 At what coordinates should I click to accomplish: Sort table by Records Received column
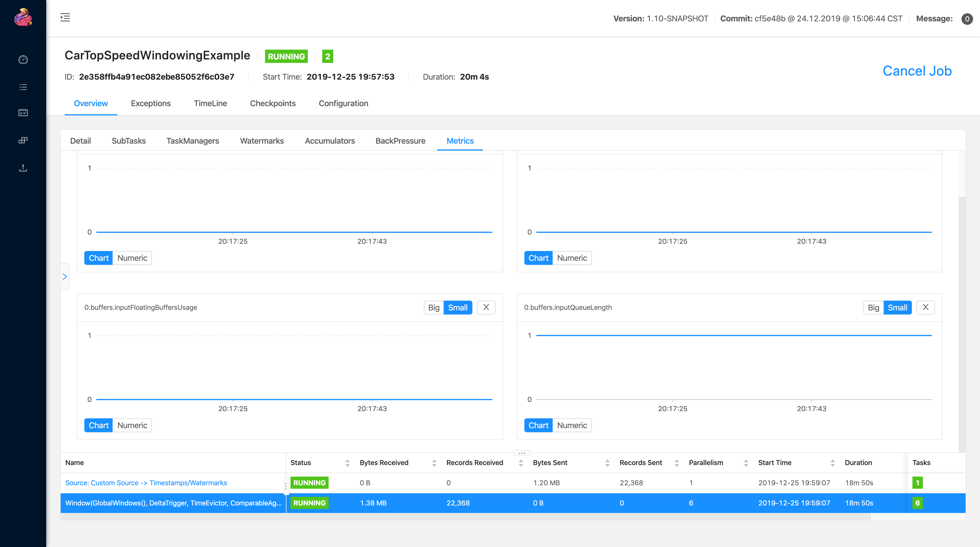(x=520, y=462)
